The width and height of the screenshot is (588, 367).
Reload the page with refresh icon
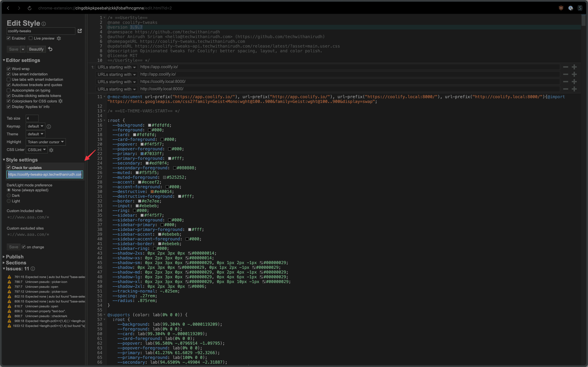[x=29, y=8]
